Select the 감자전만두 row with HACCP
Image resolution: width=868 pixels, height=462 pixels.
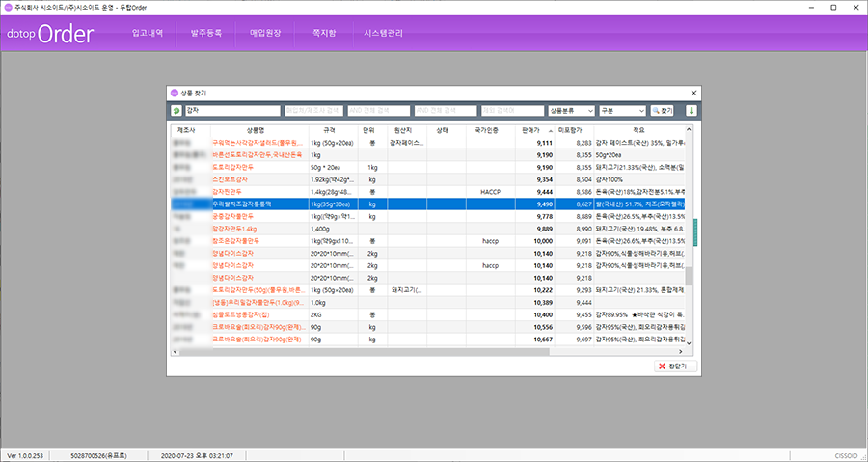pyautogui.click(x=228, y=192)
